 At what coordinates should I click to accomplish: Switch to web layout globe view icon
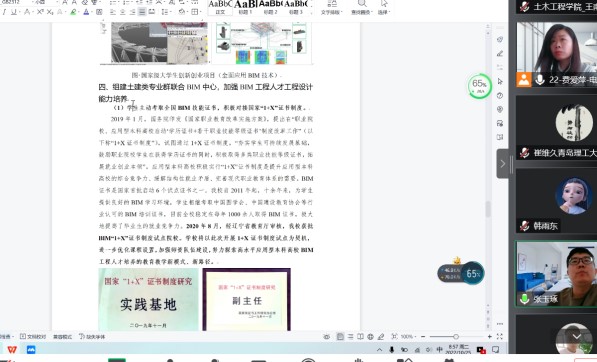coord(370,336)
